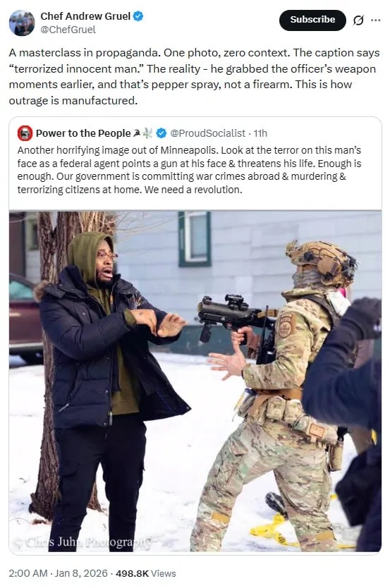Click the hammer and sickle emoji in quoted name
390x588 pixels.
pyautogui.click(x=138, y=133)
